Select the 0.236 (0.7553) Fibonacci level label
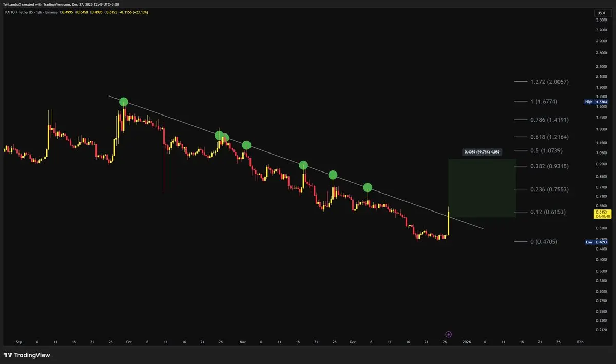Screen dimensions: 616x364 550,189
